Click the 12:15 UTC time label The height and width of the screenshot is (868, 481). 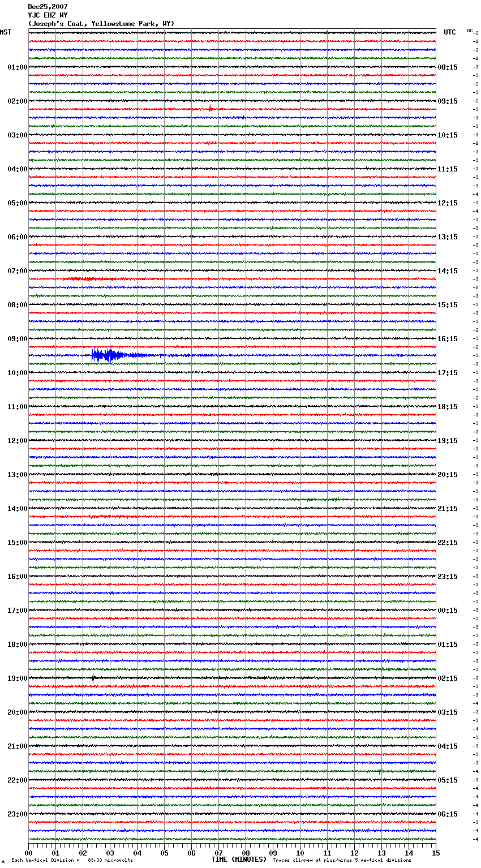(448, 203)
